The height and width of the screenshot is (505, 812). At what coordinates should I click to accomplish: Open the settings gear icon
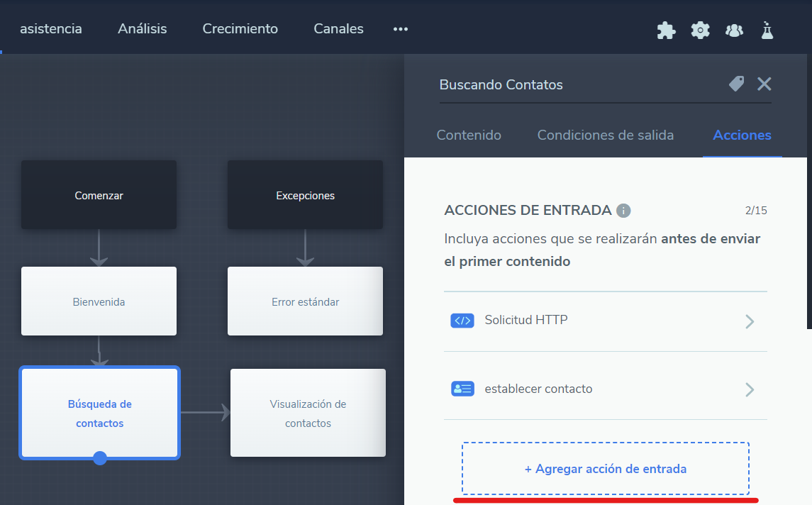(x=700, y=30)
